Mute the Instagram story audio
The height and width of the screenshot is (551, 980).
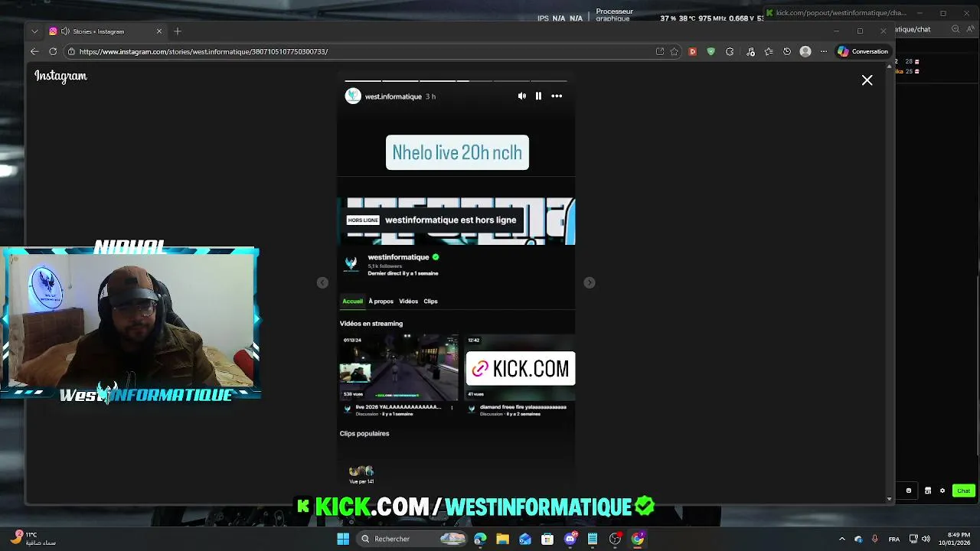click(x=522, y=96)
